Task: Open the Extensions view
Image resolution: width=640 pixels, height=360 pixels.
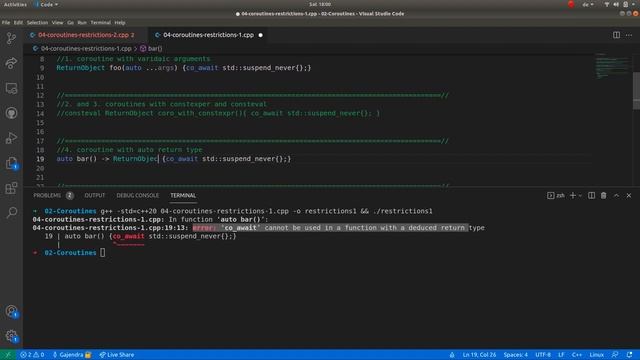Action: pos(11,188)
